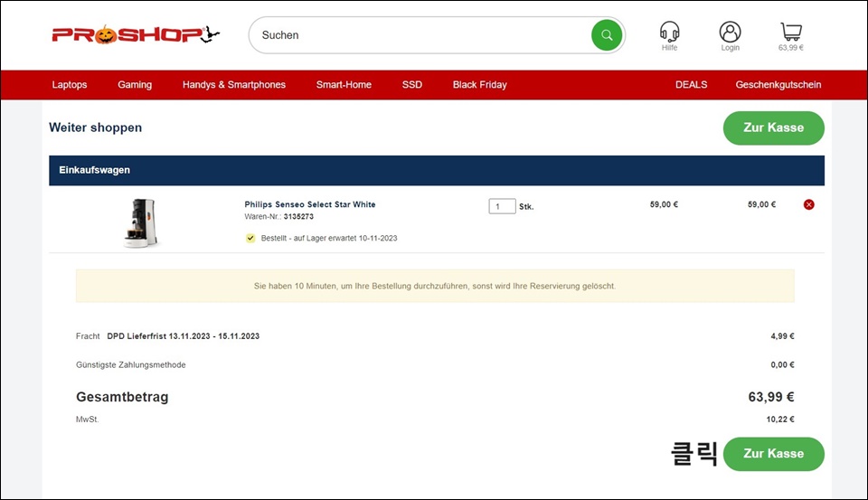Click the bottom Zur Kasse button

click(x=773, y=454)
